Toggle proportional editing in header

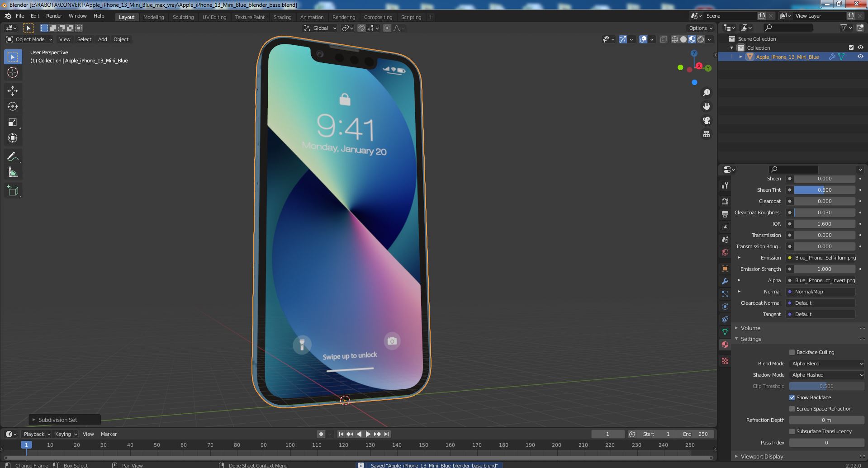387,28
